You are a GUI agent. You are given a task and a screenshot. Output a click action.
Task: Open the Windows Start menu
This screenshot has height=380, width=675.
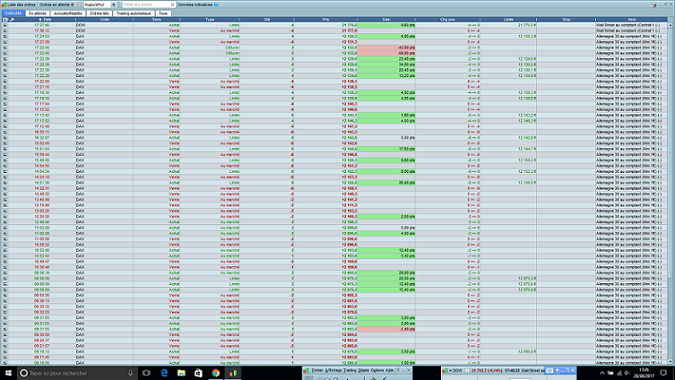click(x=8, y=373)
